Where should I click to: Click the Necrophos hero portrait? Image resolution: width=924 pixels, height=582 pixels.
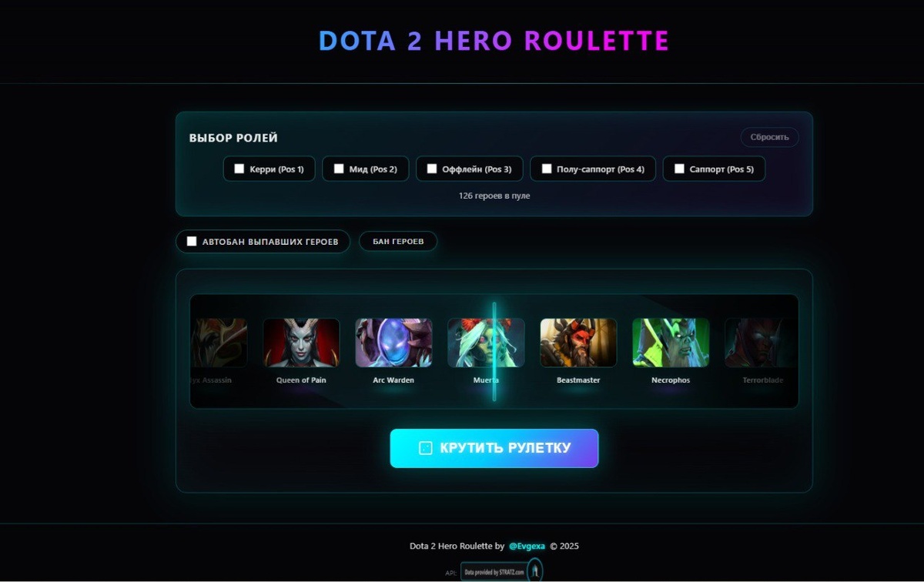coord(671,343)
